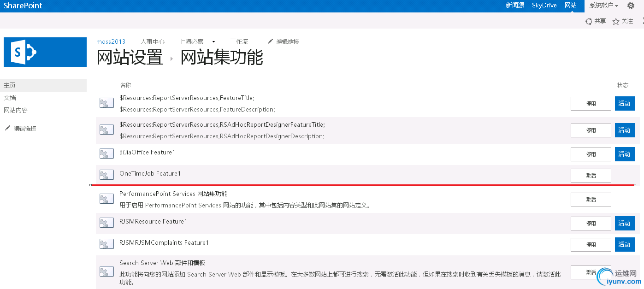This screenshot has width=644, height=289.
Task: Deactivate RSAdHocReportDesigner feature with 停用
Action: point(591,130)
